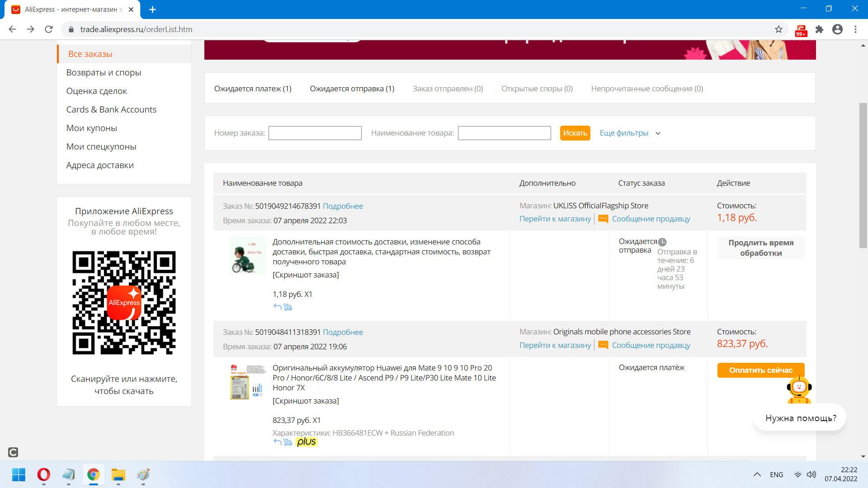Click the return and delivery icons under 1,18 руб. X1
868x488 pixels.
[x=283, y=307]
